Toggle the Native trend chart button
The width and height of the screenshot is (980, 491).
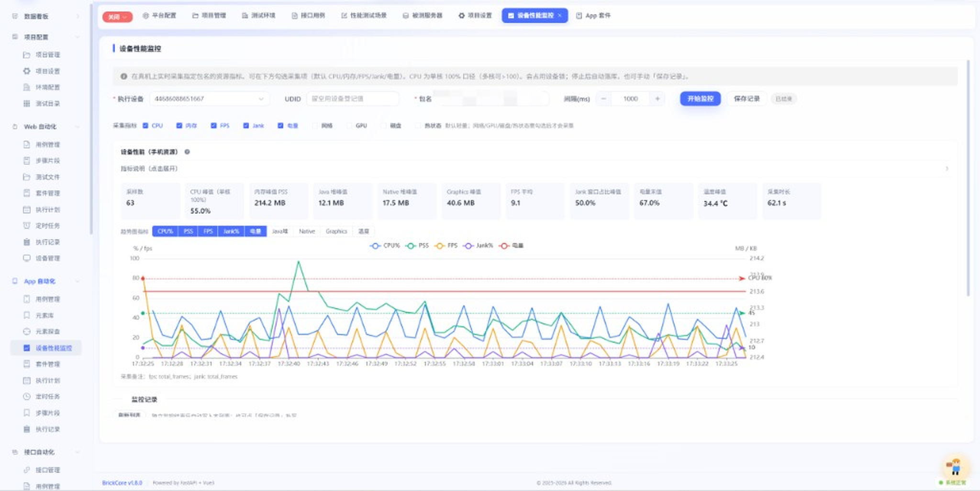[307, 232]
